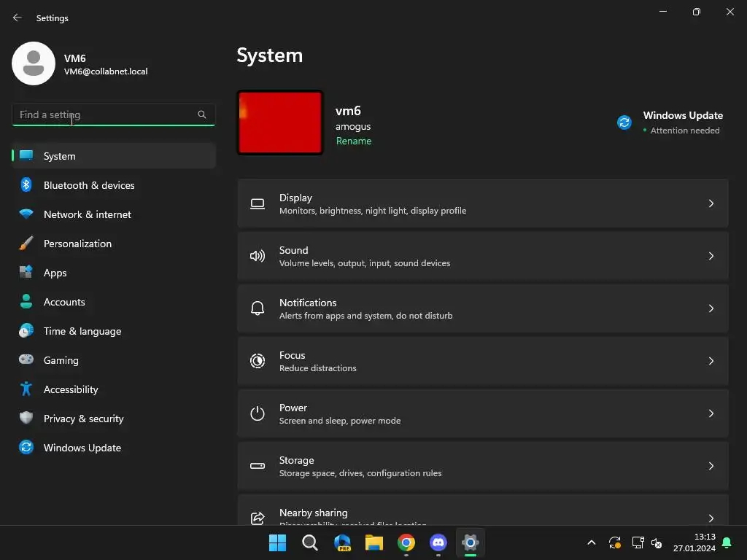Show hidden system tray icons
Image resolution: width=747 pixels, height=560 pixels.
click(x=591, y=542)
